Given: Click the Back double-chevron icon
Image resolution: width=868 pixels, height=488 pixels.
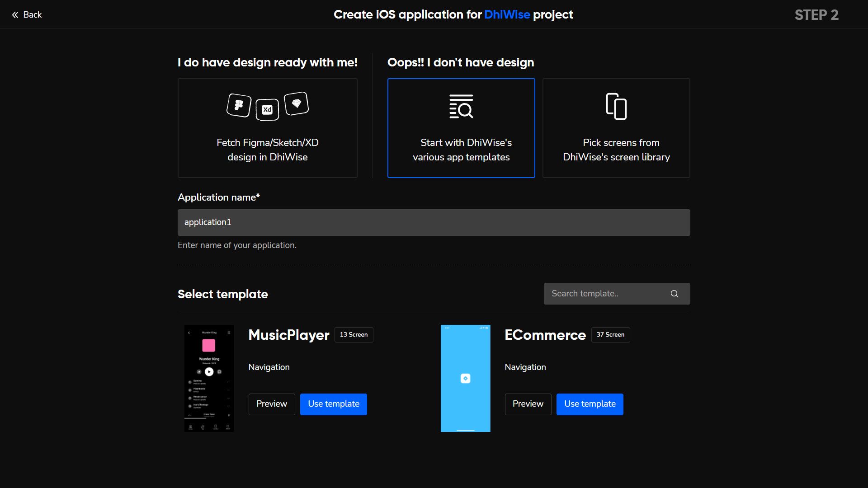Looking at the screenshot, I should tap(15, 15).
